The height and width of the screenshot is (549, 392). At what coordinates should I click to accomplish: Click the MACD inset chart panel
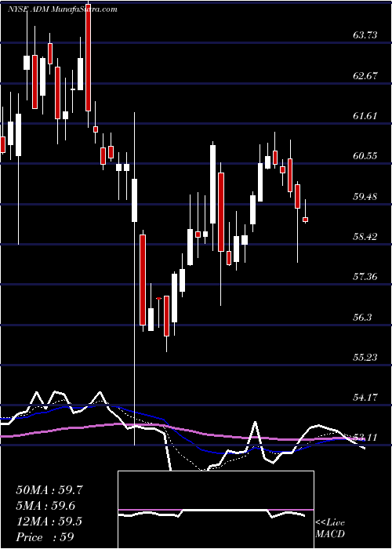coord(216,510)
